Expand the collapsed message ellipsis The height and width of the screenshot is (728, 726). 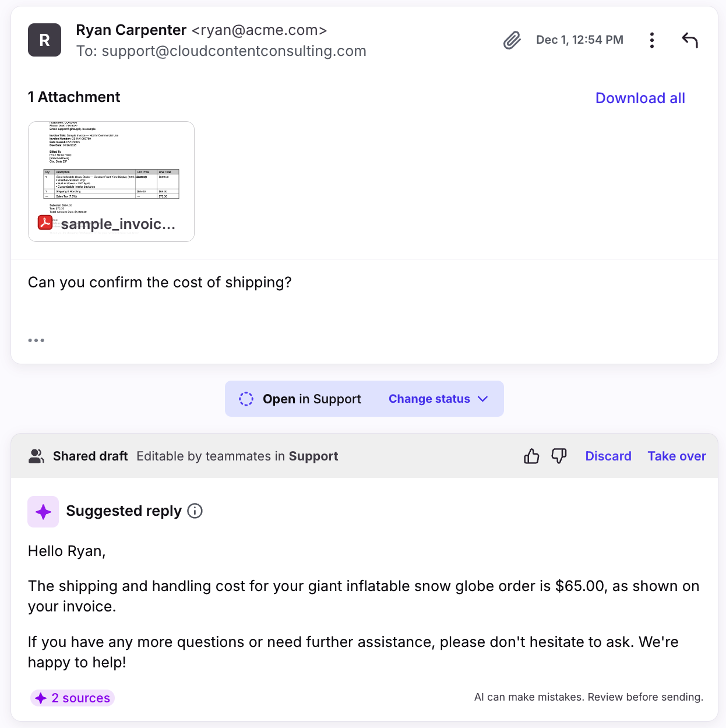pyautogui.click(x=36, y=340)
